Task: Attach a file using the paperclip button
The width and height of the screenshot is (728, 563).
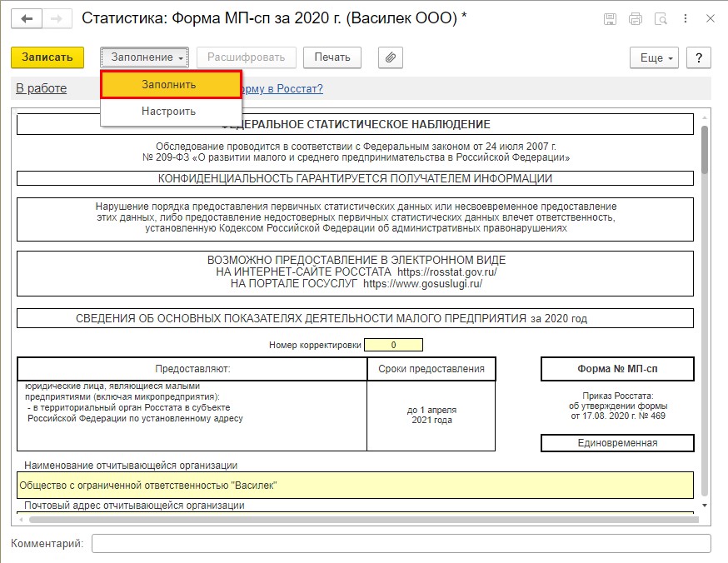Action: (391, 57)
